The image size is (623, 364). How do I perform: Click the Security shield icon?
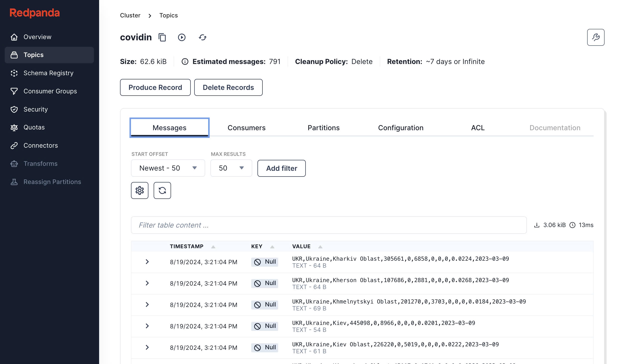(x=14, y=109)
